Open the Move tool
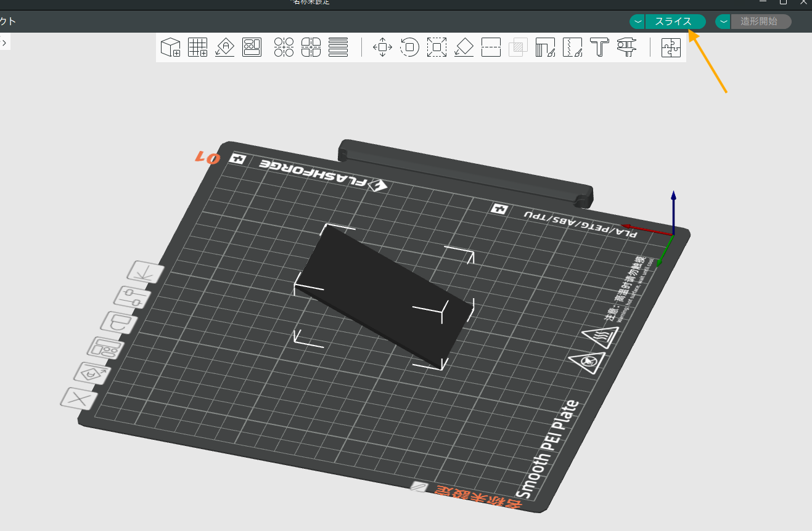 (x=382, y=47)
